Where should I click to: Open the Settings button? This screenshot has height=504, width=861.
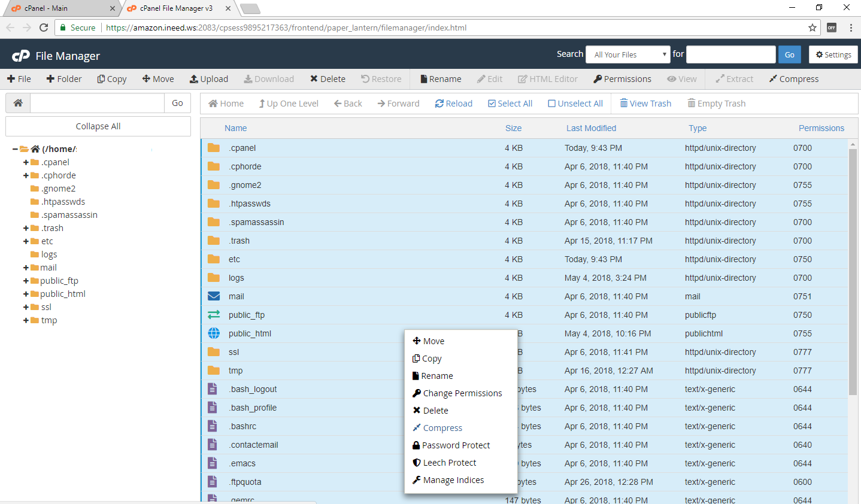pos(833,54)
